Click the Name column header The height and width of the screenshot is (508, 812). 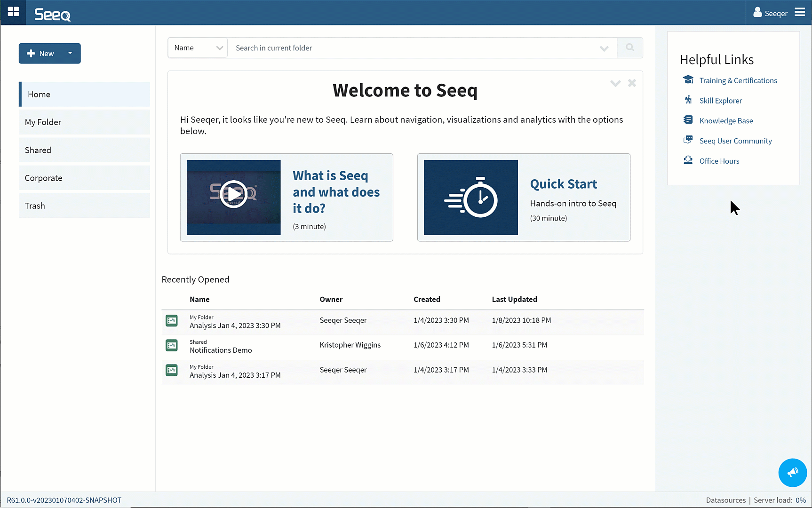199,300
